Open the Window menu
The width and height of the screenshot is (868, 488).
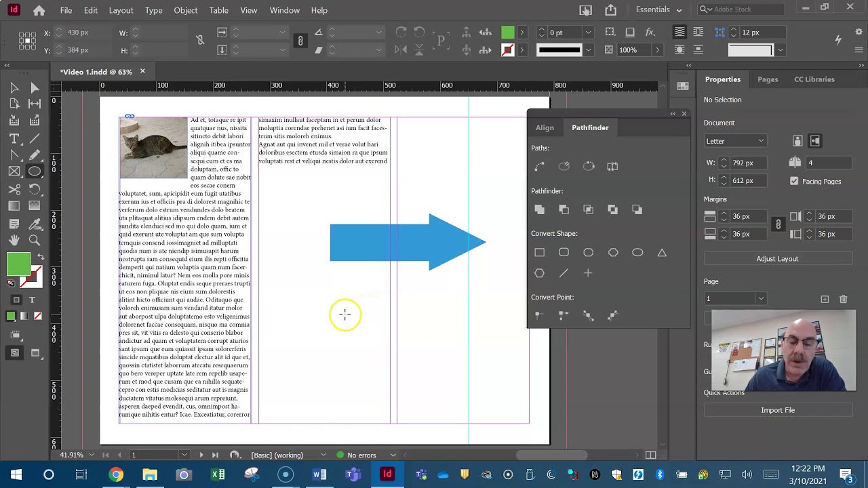[x=284, y=10]
